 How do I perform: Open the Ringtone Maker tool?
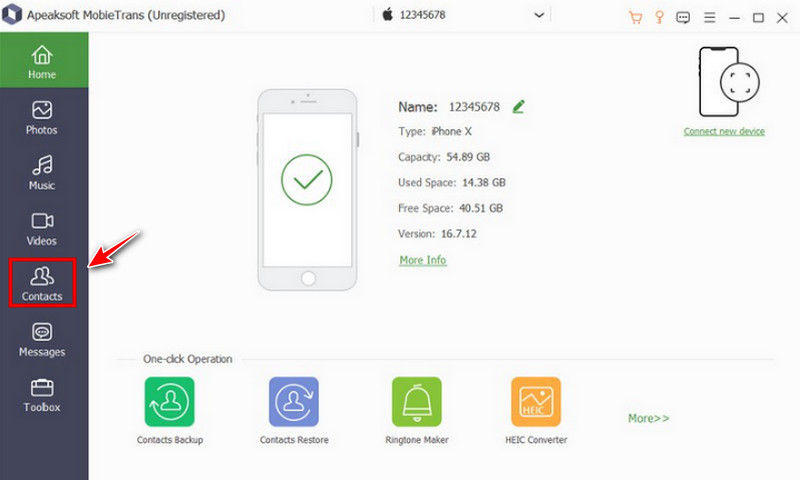coord(417,411)
